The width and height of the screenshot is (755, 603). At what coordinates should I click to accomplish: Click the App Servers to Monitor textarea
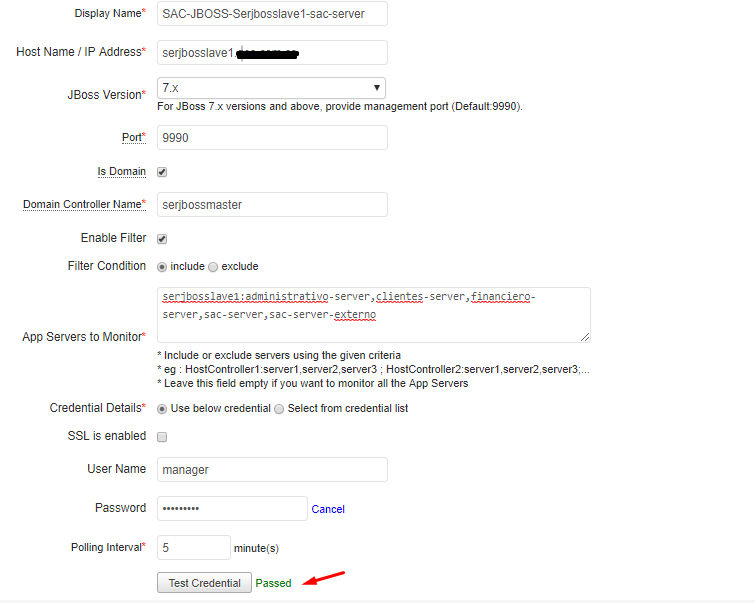[x=374, y=315]
